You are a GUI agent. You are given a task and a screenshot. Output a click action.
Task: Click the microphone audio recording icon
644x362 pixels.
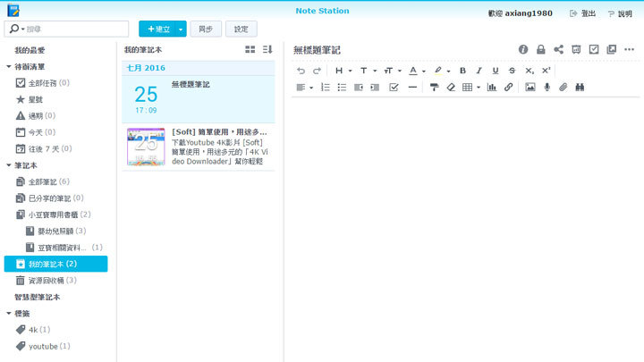pos(547,88)
